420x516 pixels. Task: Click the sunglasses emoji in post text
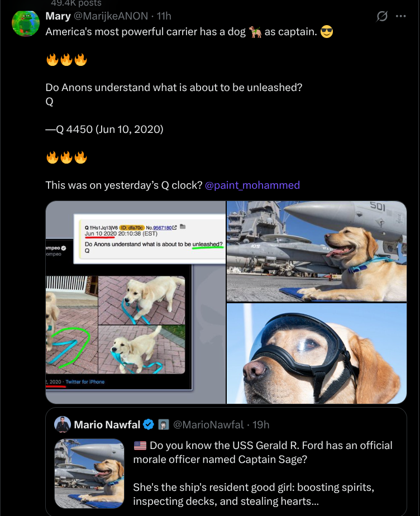(327, 32)
